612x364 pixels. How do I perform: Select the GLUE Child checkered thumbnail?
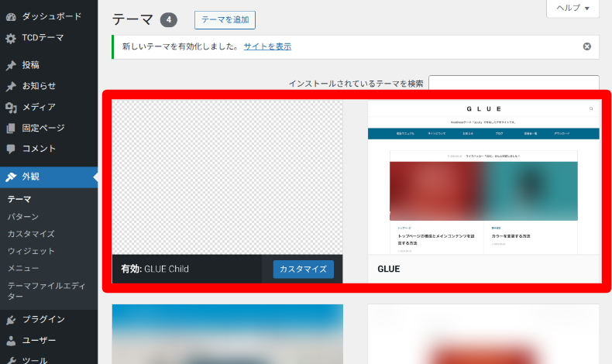pos(227,177)
